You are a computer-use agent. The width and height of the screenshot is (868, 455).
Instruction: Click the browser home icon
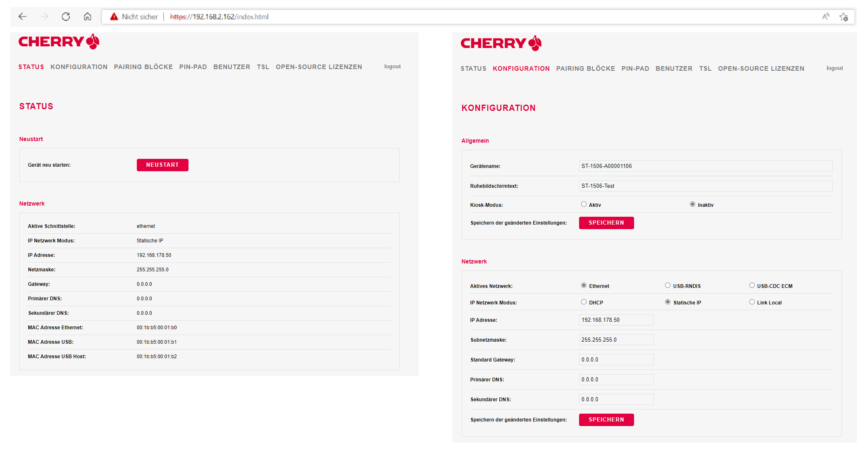point(87,17)
